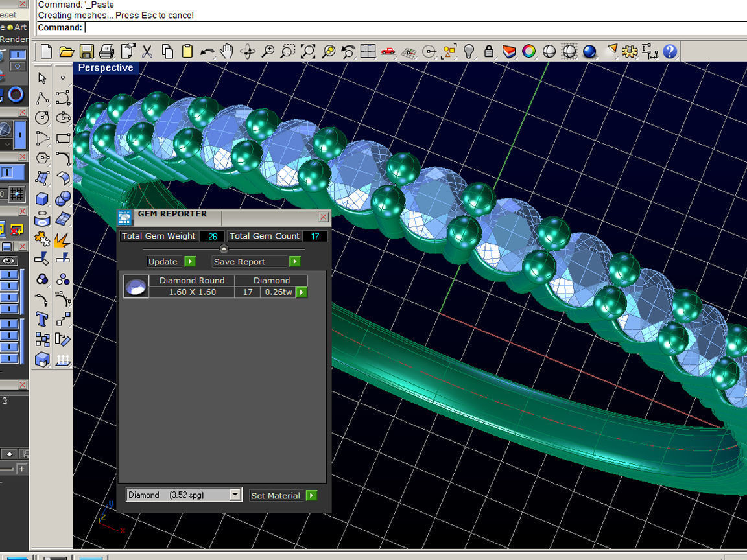747x560 pixels.
Task: Click the Cut scissors icon
Action: [x=147, y=51]
